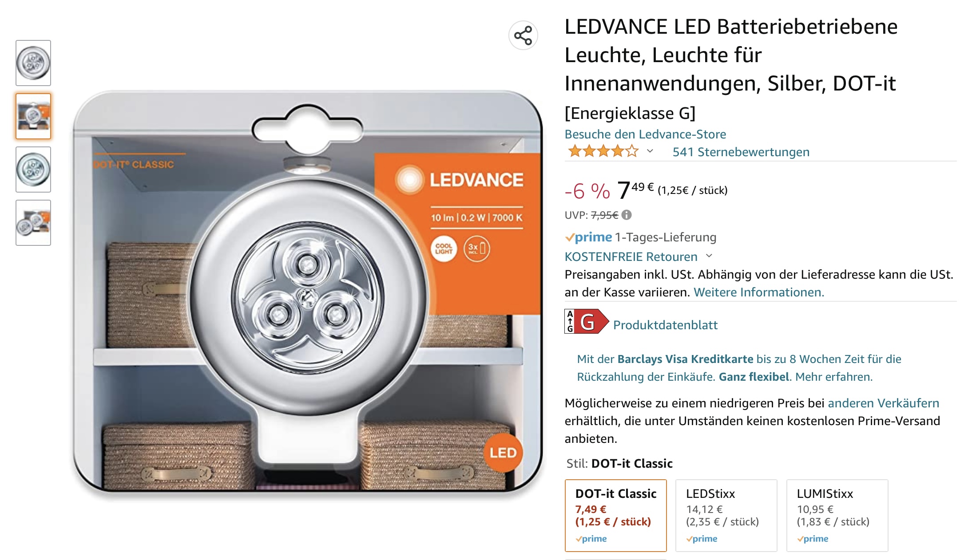980x560 pixels.
Task: Select the fourth product thumbnail
Action: coord(33,223)
